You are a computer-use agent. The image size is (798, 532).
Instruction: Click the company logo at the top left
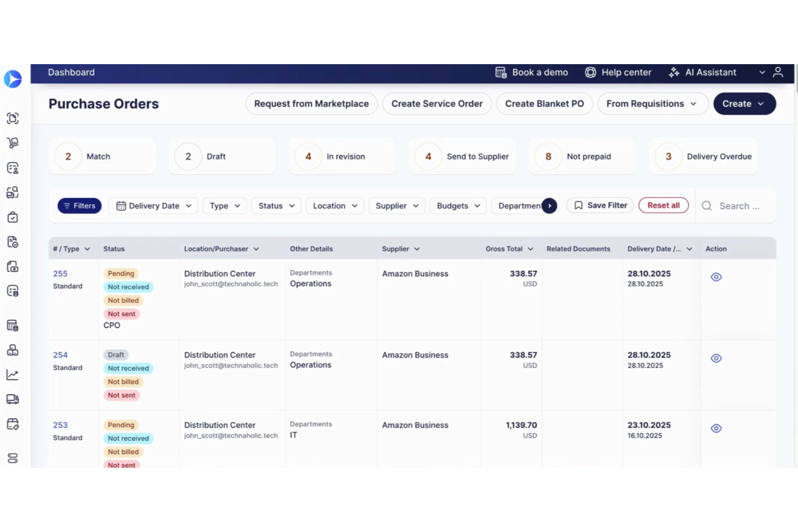coord(12,79)
